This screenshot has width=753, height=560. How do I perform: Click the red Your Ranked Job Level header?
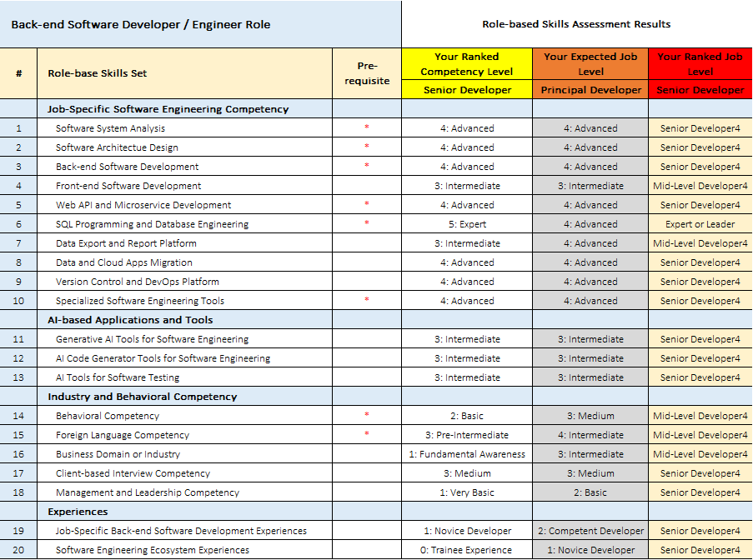(700, 64)
